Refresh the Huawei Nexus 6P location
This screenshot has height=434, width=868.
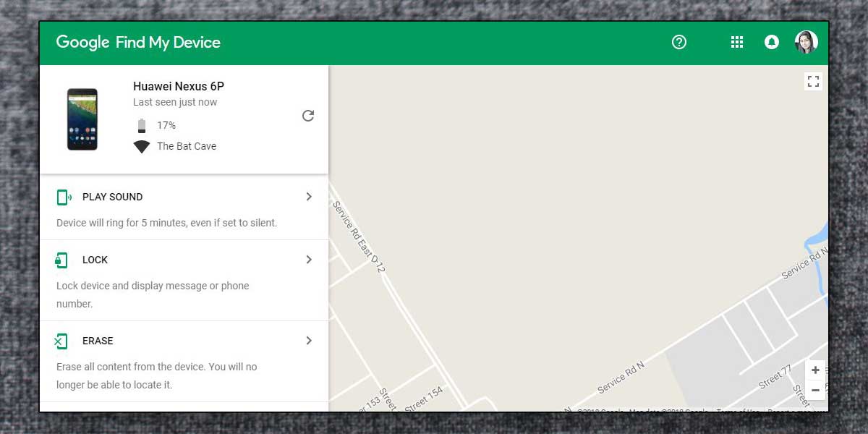click(x=308, y=116)
